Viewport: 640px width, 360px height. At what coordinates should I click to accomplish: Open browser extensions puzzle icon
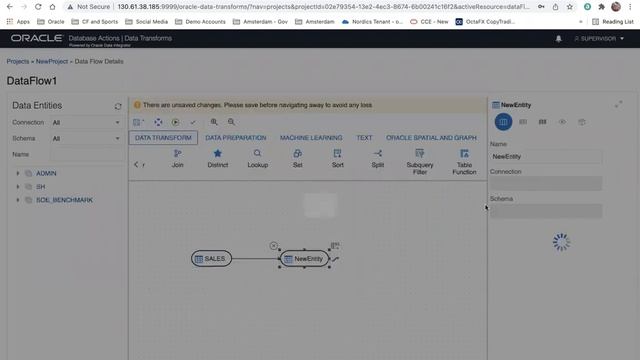coord(601,7)
